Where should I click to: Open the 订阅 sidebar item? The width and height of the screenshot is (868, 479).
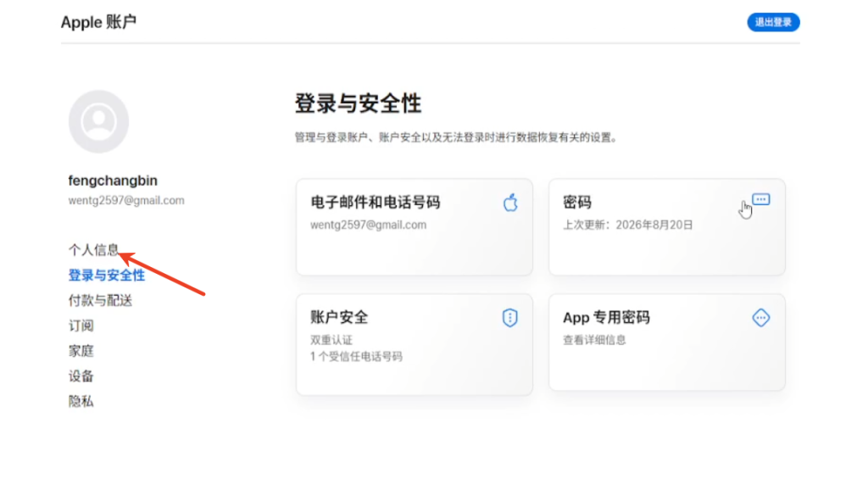pos(81,326)
